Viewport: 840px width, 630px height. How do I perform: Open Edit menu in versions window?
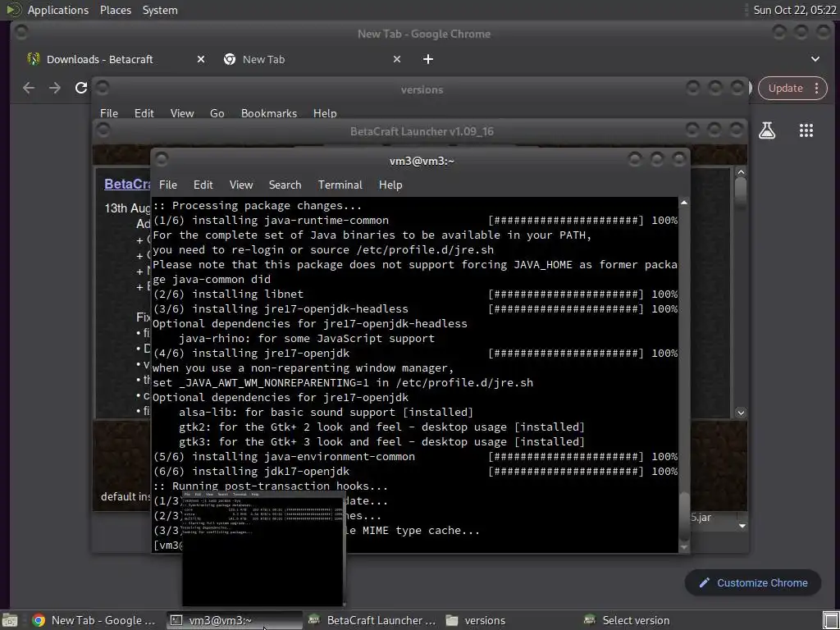click(x=144, y=113)
